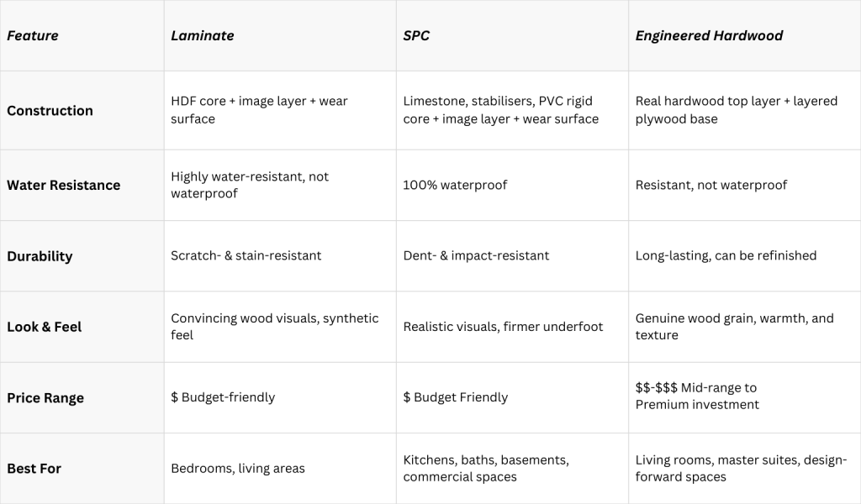Click the Feature column header
The height and width of the screenshot is (504, 861).
(33, 35)
